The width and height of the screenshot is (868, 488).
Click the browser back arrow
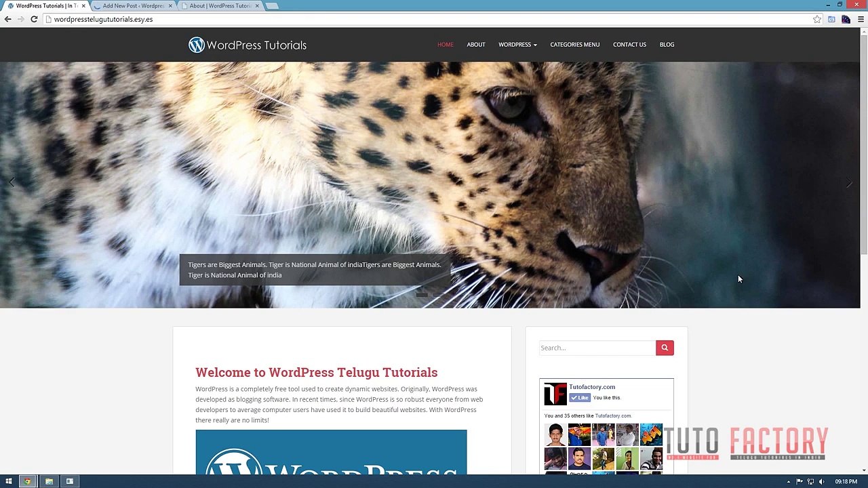coord(8,19)
